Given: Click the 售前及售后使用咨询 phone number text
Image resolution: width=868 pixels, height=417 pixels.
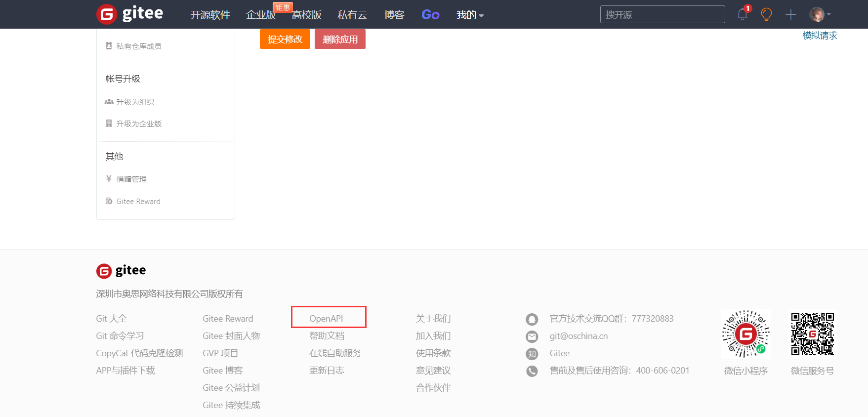Looking at the screenshot, I should coord(620,371).
